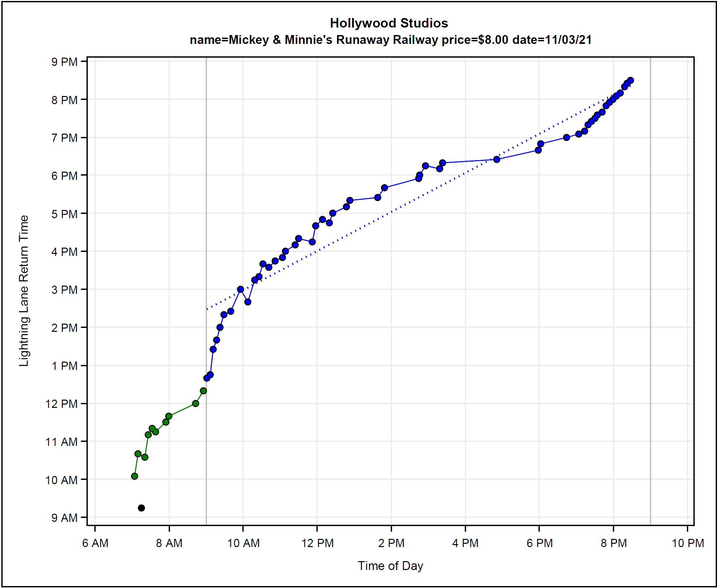Click the '8 PM' y-axis tick label
This screenshot has width=717, height=588.
tap(64, 100)
